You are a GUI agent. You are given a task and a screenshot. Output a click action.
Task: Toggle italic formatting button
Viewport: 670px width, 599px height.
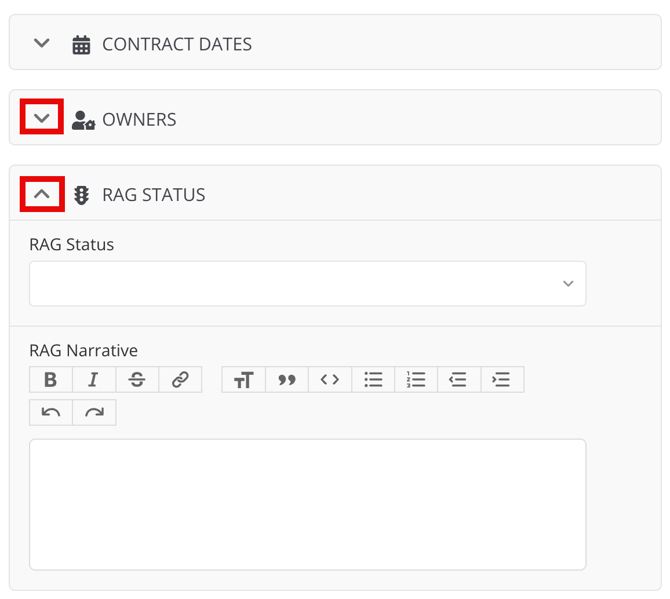point(94,379)
